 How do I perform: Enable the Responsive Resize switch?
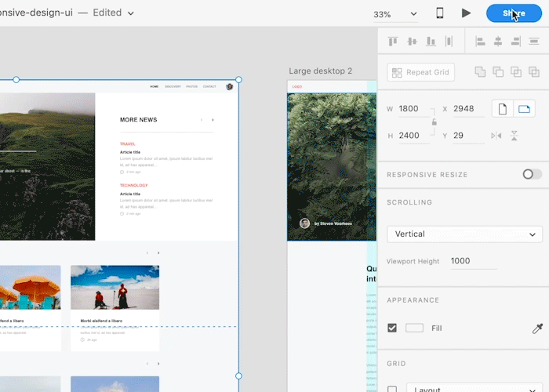click(x=532, y=174)
